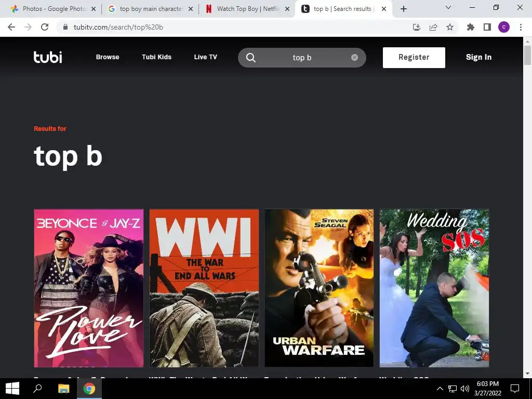Close the Google Photos tab

tap(94, 9)
